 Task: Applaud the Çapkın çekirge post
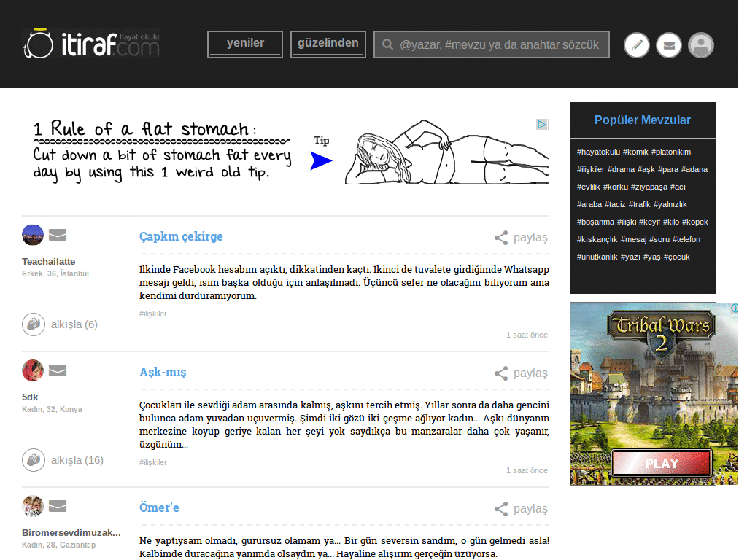point(60,324)
